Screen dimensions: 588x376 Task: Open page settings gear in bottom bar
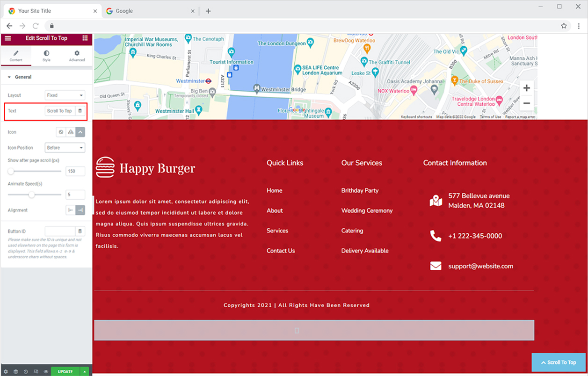[6, 372]
